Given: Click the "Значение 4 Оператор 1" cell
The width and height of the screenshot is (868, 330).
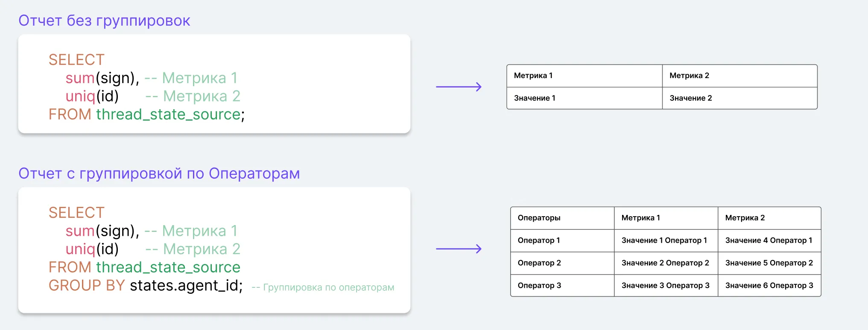Looking at the screenshot, I should click(769, 240).
